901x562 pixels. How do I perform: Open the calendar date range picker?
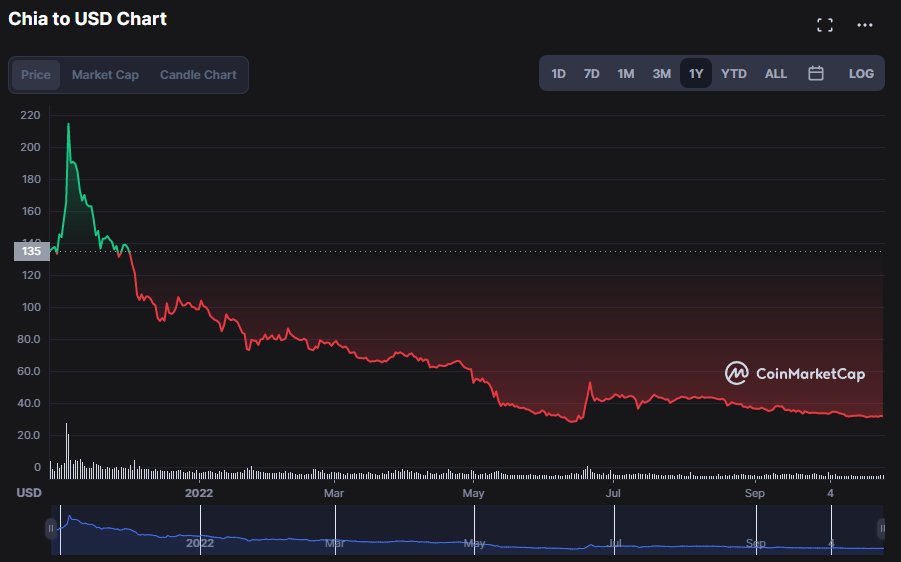815,73
